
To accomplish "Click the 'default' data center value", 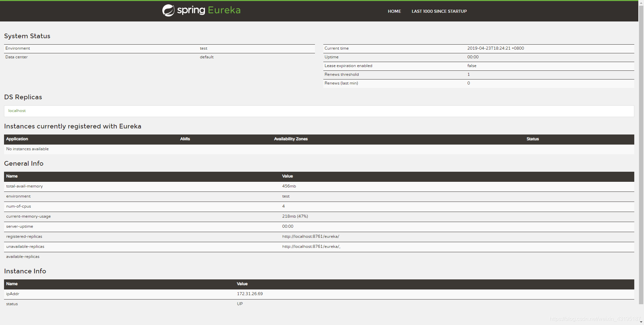I will pyautogui.click(x=207, y=57).
